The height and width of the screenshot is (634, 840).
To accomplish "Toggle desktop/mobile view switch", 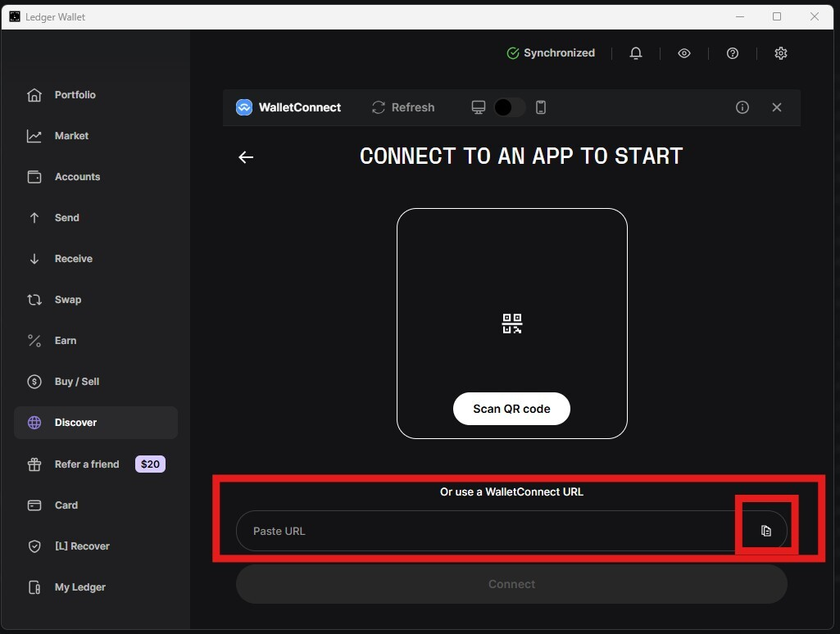I will [510, 107].
